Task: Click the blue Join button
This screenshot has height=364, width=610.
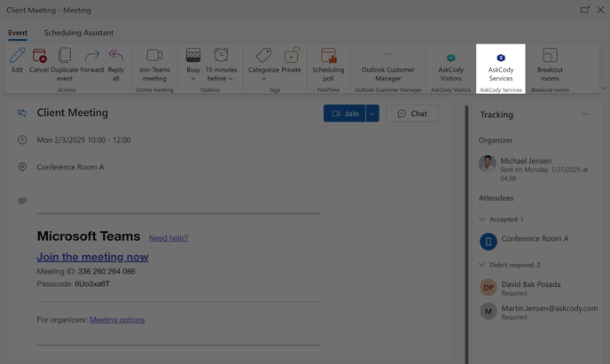Action: 345,113
